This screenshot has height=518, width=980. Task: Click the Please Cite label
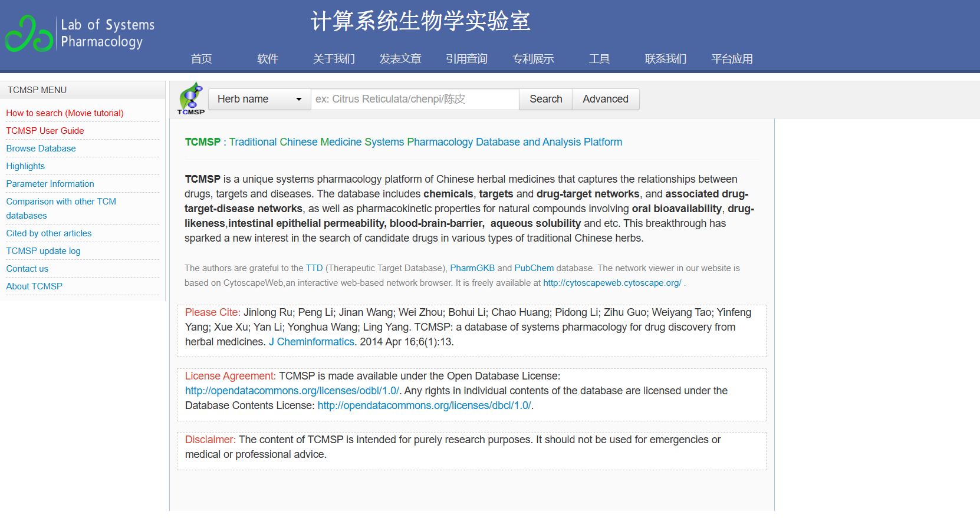pyautogui.click(x=213, y=312)
